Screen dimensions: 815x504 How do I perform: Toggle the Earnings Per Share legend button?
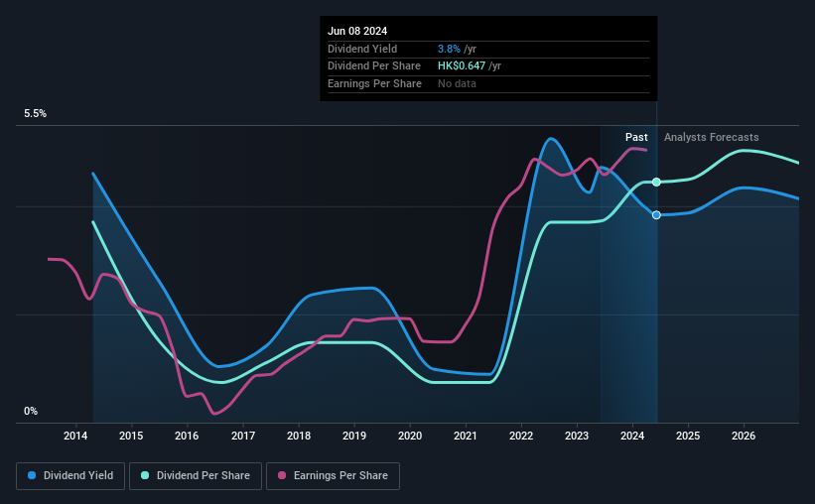[x=333, y=476]
